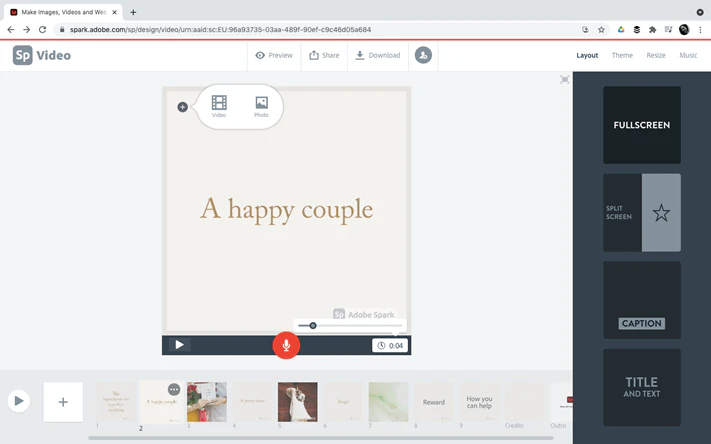Open the slide duration 0:04 control
The height and width of the screenshot is (444, 711).
390,346
